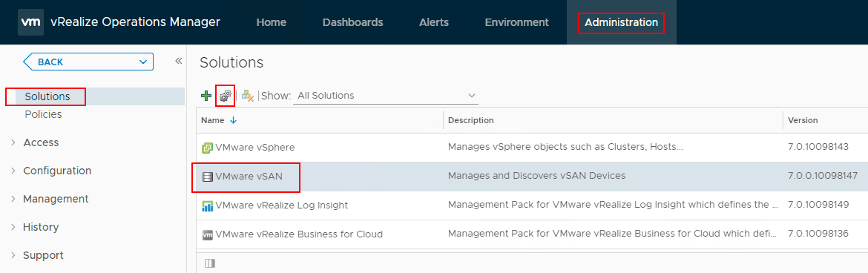This screenshot has width=868, height=273.
Task: Open Policies in the left navigation
Action: click(x=43, y=115)
